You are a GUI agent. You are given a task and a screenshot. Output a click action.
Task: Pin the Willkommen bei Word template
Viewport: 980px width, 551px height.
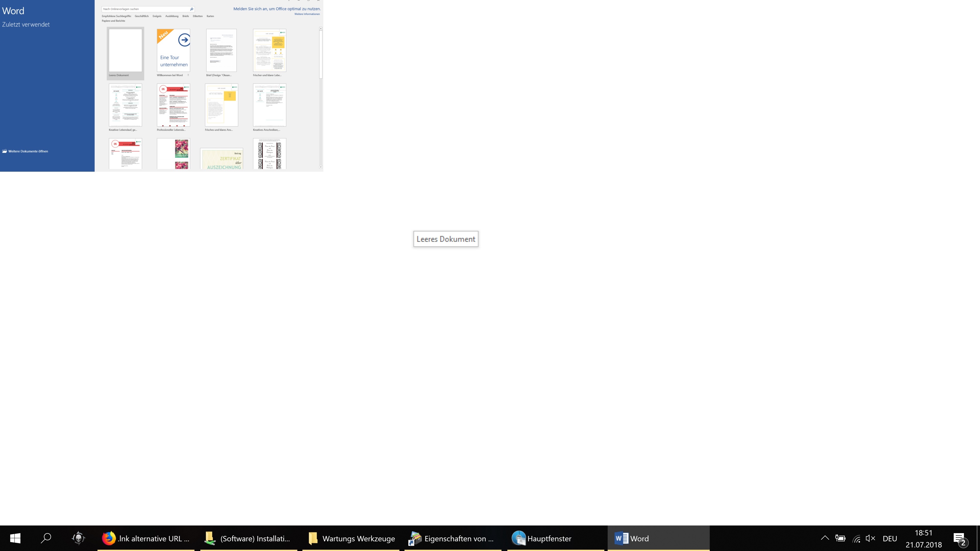pyautogui.click(x=188, y=75)
